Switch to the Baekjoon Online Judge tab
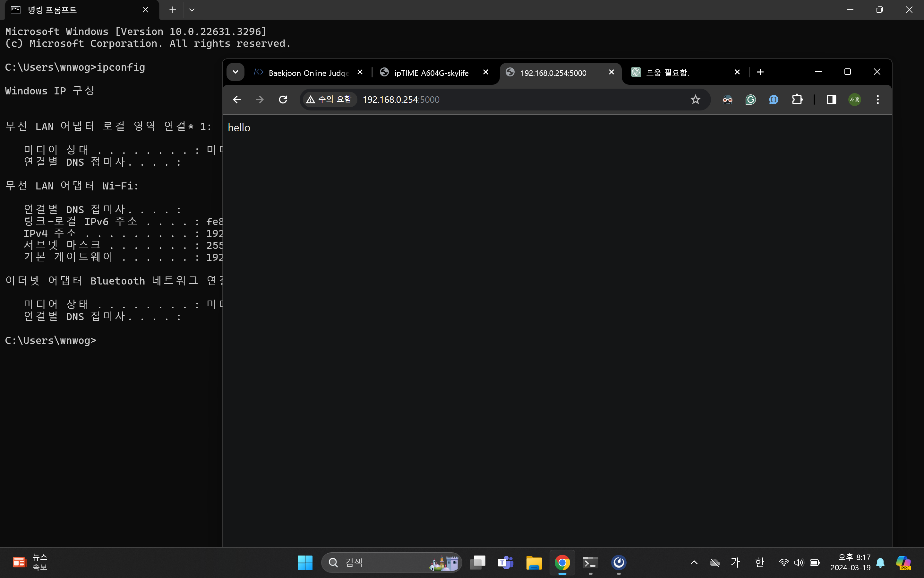 pos(309,73)
